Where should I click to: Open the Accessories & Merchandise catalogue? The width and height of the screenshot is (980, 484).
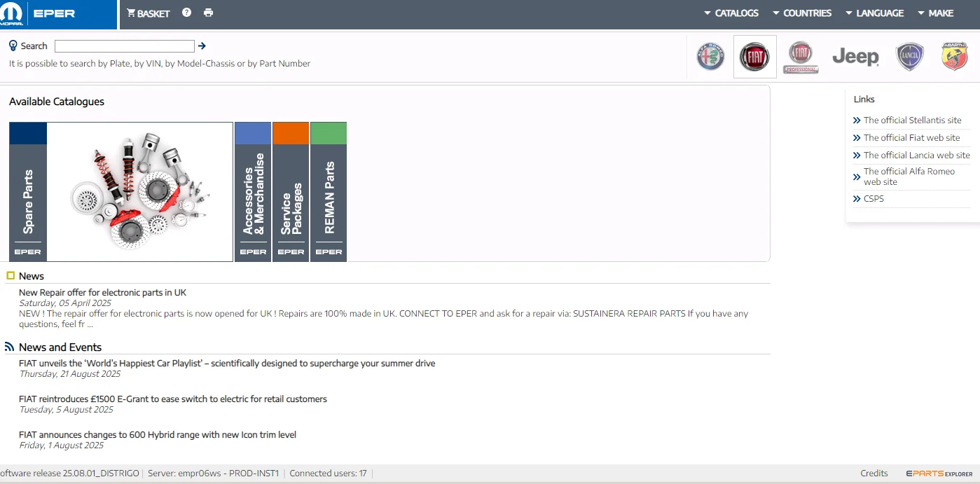click(253, 192)
